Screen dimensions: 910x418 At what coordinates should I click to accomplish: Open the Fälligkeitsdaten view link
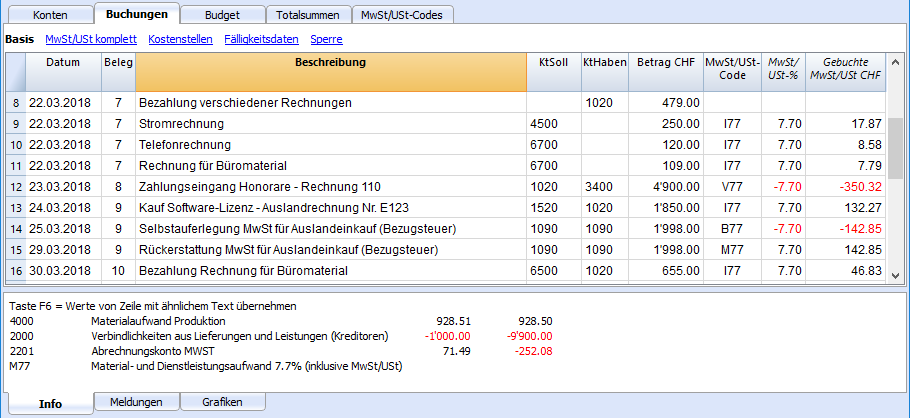[261, 39]
